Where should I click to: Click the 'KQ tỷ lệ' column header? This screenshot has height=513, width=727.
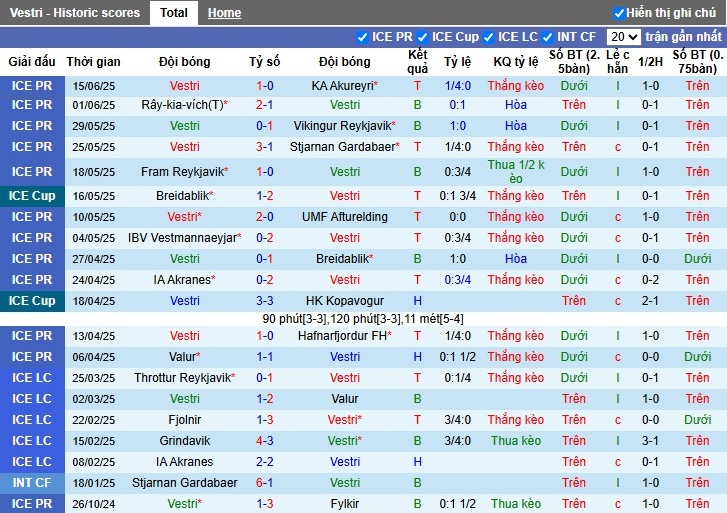[516, 62]
